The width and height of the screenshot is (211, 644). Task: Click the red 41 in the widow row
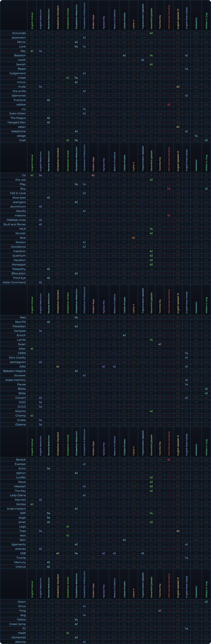(169, 104)
